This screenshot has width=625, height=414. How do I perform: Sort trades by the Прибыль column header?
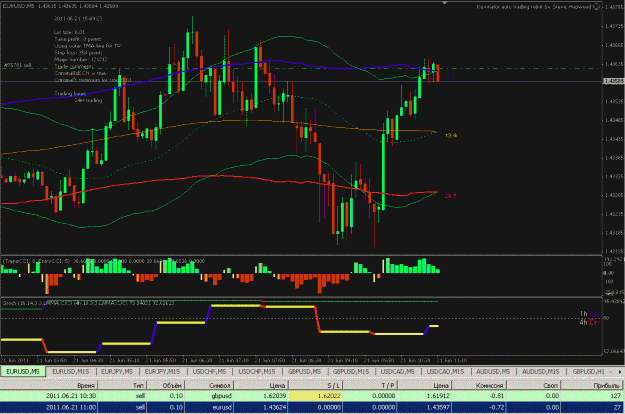coord(592,385)
